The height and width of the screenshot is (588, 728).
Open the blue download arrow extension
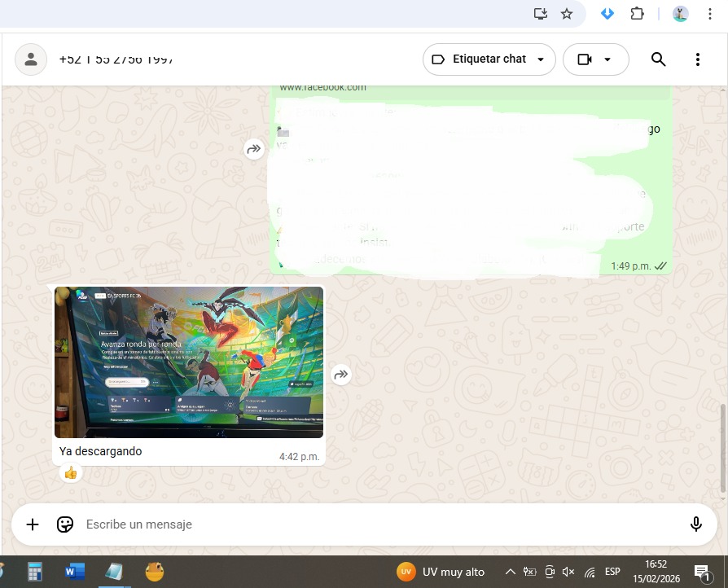pyautogui.click(x=607, y=14)
